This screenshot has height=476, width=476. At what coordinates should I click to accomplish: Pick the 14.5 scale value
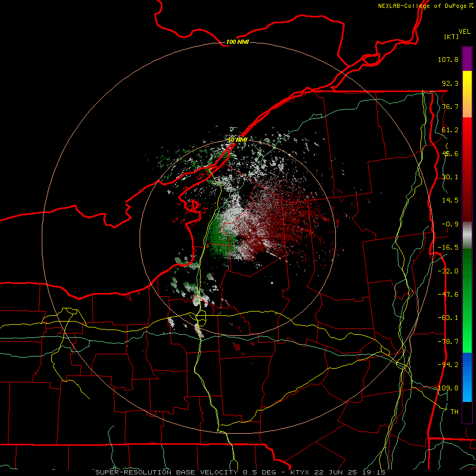(450, 200)
